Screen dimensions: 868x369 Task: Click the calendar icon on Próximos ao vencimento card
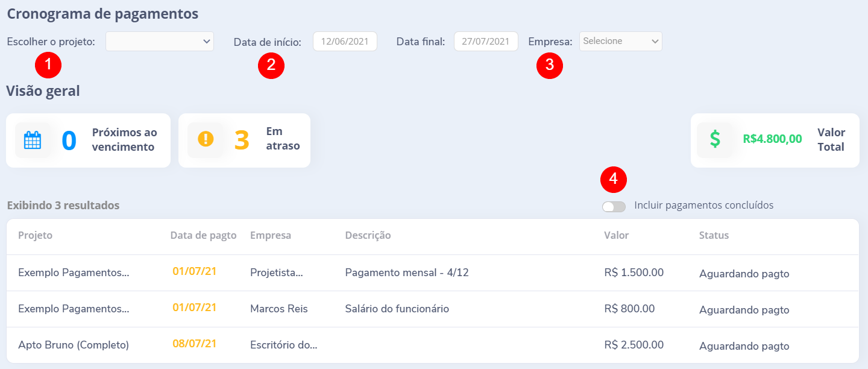point(32,140)
